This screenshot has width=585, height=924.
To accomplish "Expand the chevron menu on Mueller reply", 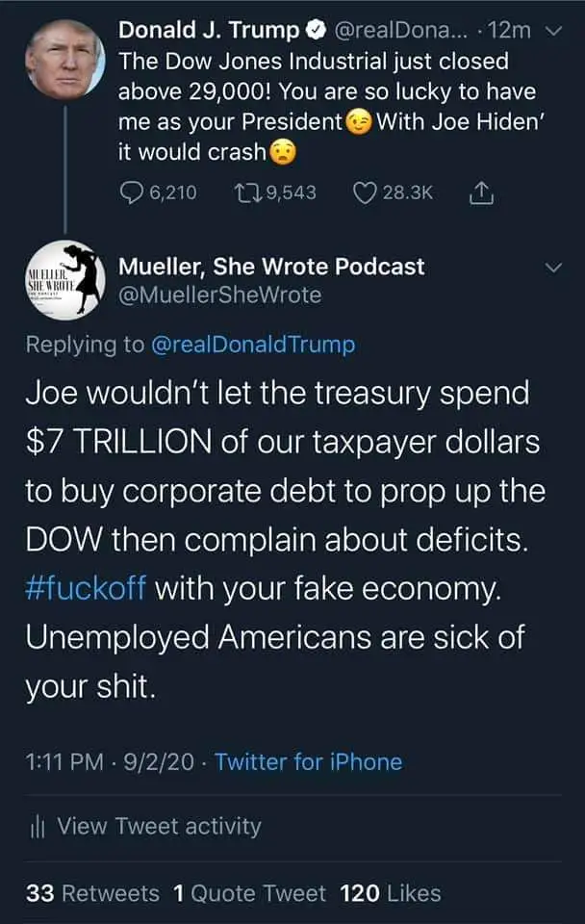I will (x=553, y=268).
